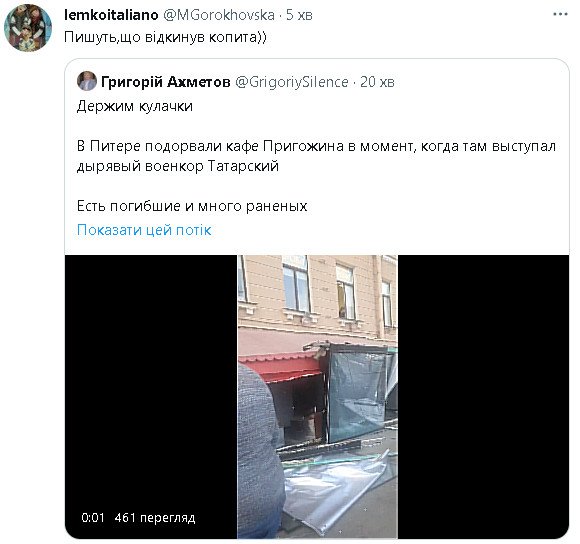Open @GrigoriySilence handle

[x=291, y=82]
